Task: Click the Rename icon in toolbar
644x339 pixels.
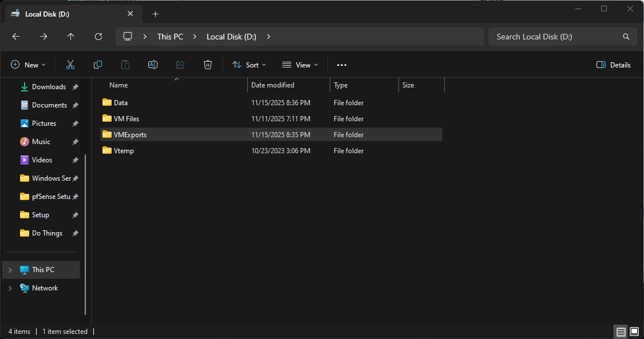Action: click(x=153, y=65)
